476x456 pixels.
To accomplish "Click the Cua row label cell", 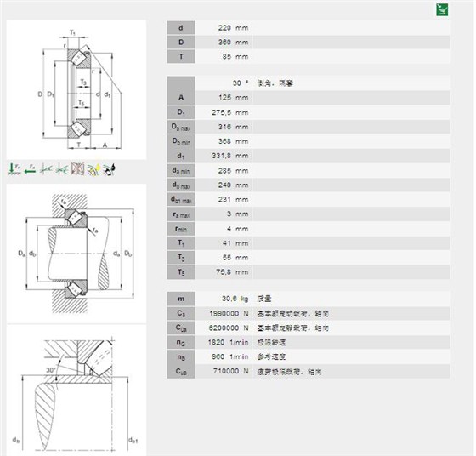I will click(x=181, y=371).
